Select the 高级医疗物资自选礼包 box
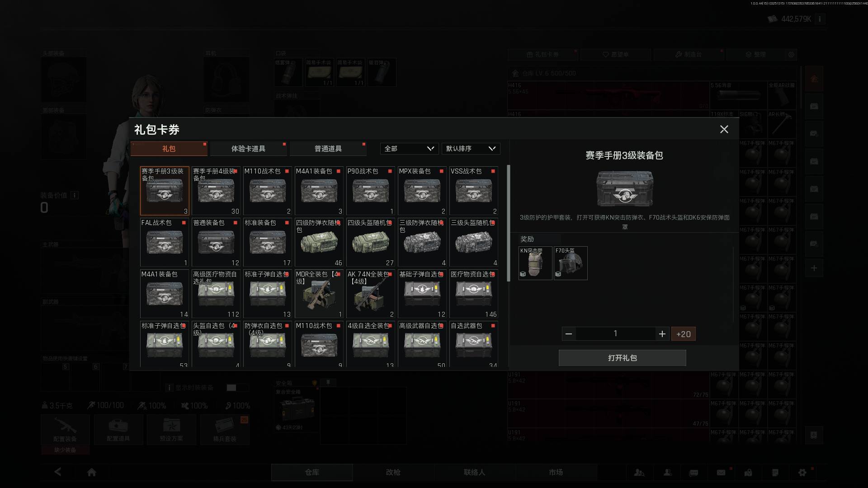The height and width of the screenshot is (488, 868). pyautogui.click(x=216, y=294)
